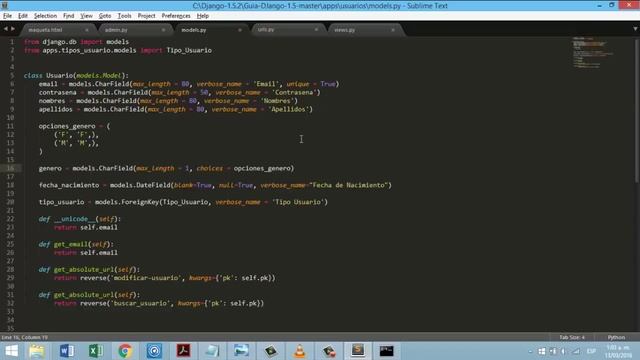Screen dimensions: 640x360
Task: Click the blue circular app taskbar icon
Action: click(154, 351)
